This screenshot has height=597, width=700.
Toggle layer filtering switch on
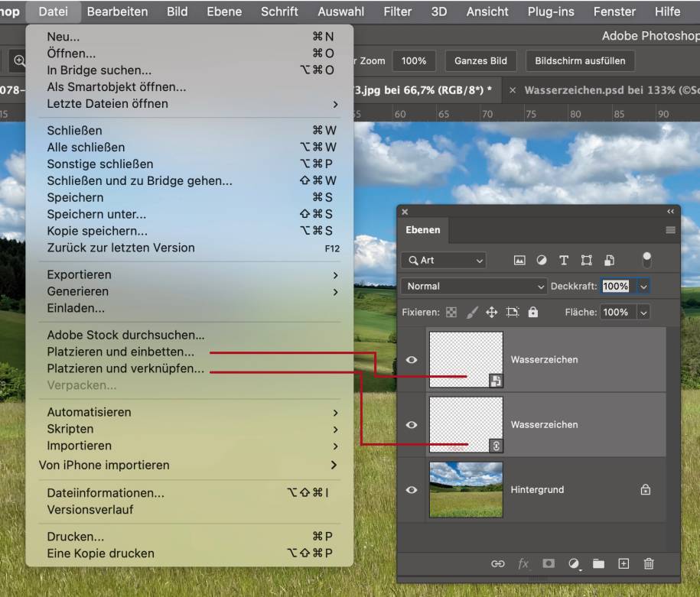pyautogui.click(x=646, y=260)
